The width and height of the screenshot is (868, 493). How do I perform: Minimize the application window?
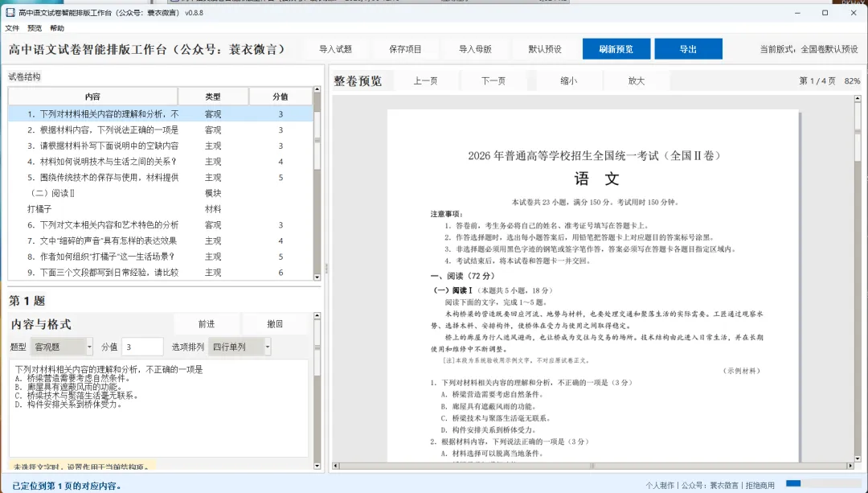point(798,12)
